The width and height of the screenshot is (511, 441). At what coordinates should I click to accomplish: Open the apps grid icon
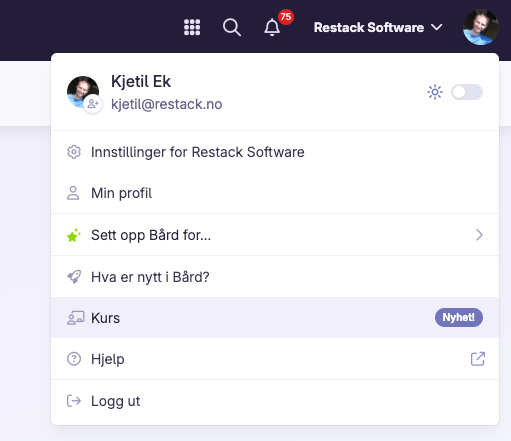tap(192, 27)
